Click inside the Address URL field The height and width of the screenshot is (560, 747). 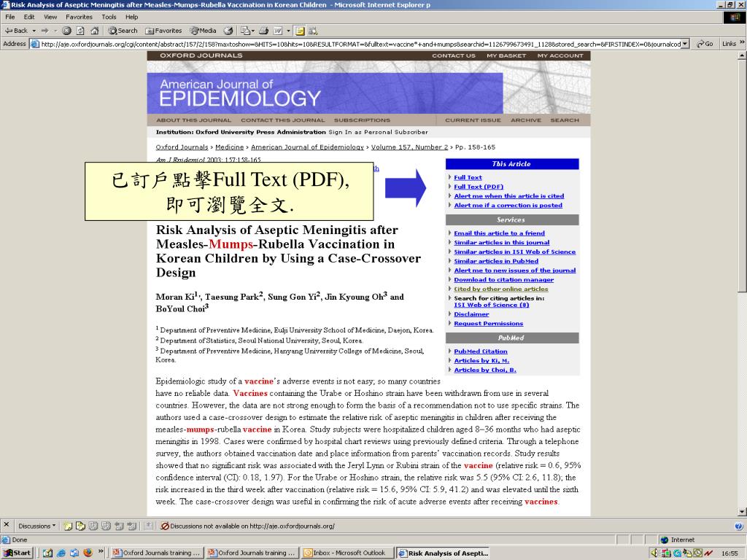(360, 44)
